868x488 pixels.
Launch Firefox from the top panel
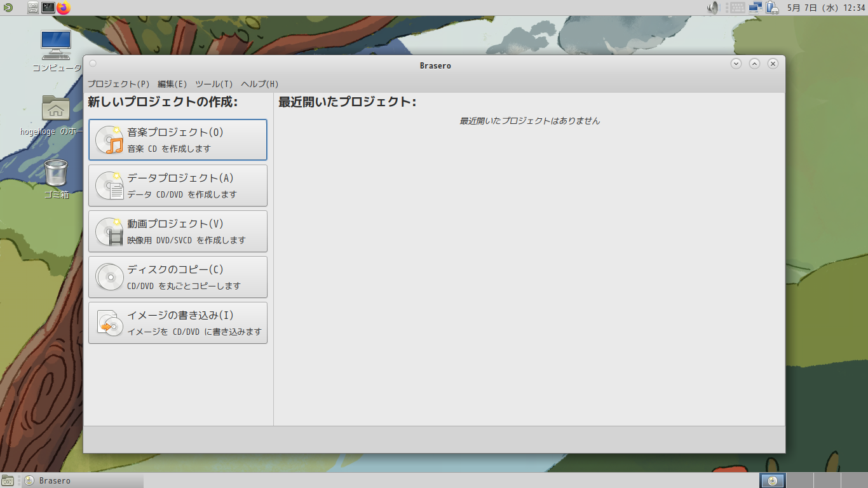(x=64, y=8)
